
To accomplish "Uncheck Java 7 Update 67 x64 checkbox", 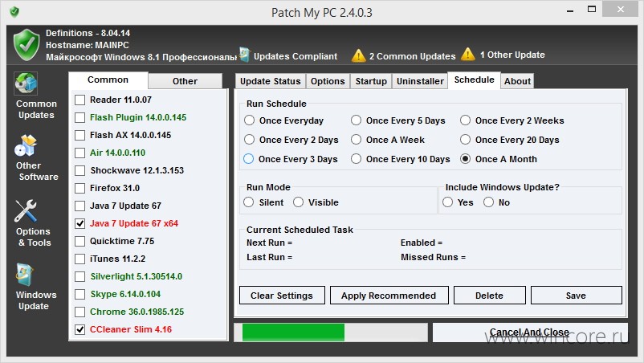I will click(80, 223).
